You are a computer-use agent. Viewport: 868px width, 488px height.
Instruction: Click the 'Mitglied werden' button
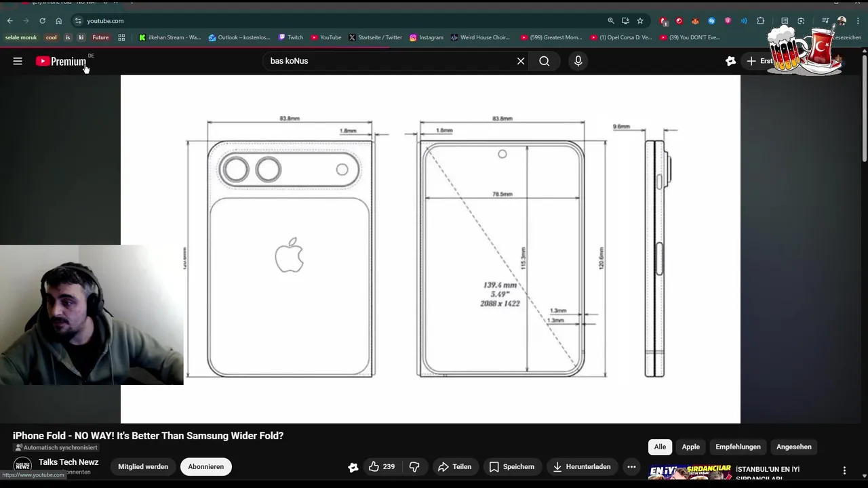coord(143,466)
